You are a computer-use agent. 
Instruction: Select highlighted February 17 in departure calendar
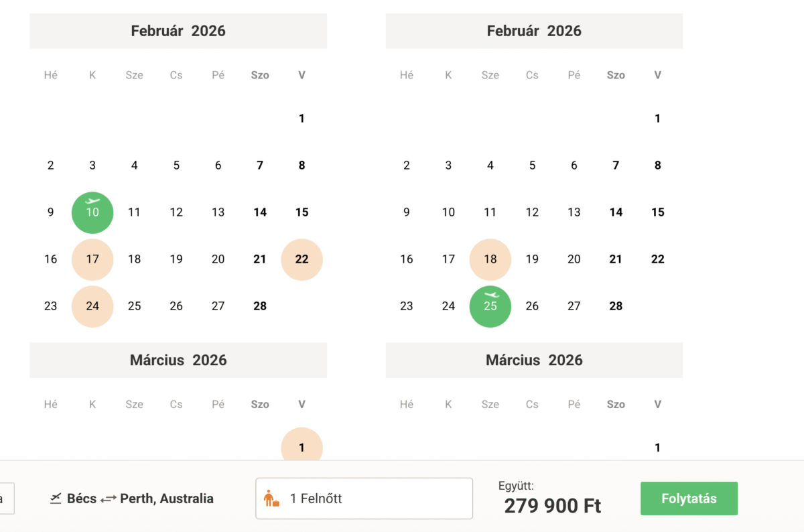92,259
